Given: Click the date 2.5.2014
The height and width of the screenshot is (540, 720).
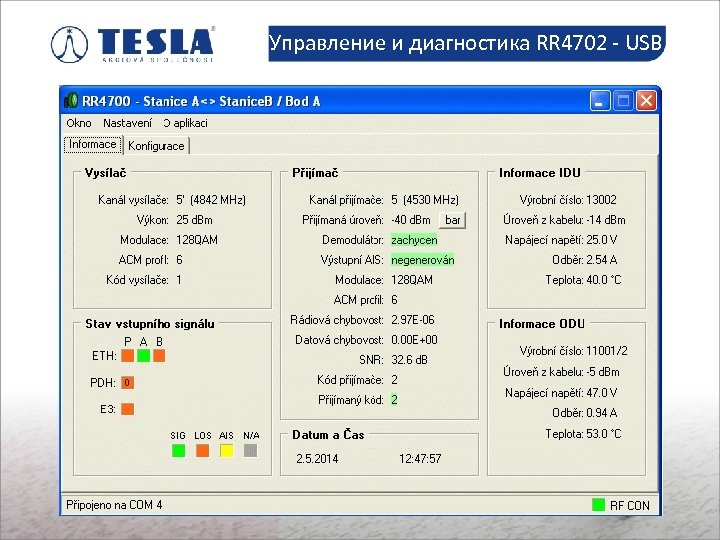Looking at the screenshot, I should [317, 459].
